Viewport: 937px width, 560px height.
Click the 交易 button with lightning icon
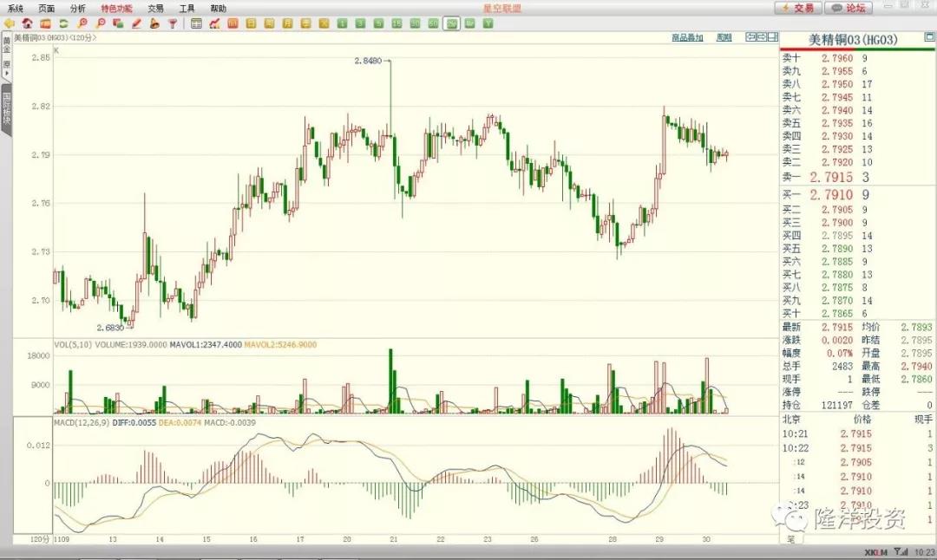coord(798,8)
